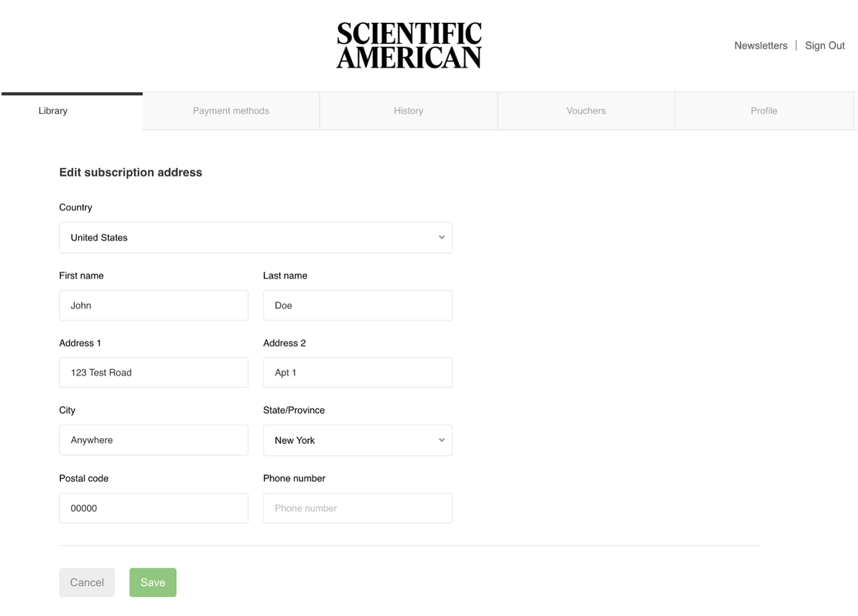Open the Country dropdown
The image size is (858, 616).
tap(255, 237)
